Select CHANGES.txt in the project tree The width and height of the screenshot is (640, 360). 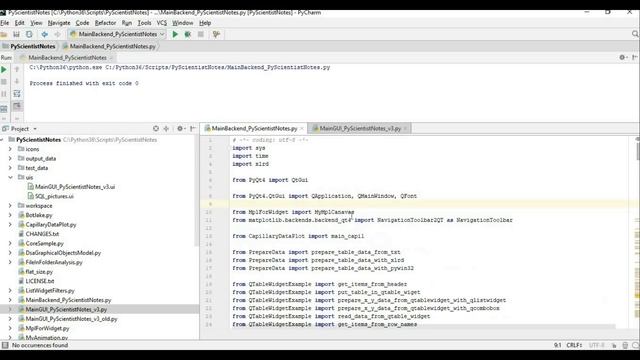coord(42,234)
